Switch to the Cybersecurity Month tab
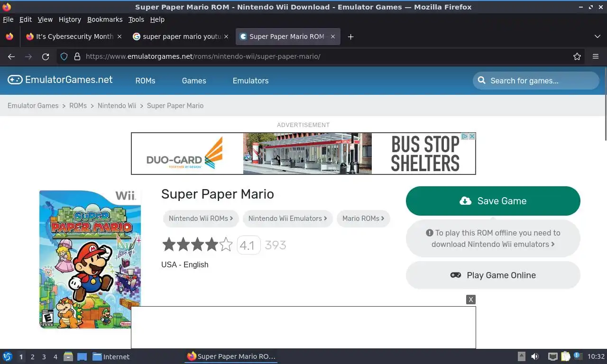This screenshot has height=364, width=607. point(69,36)
